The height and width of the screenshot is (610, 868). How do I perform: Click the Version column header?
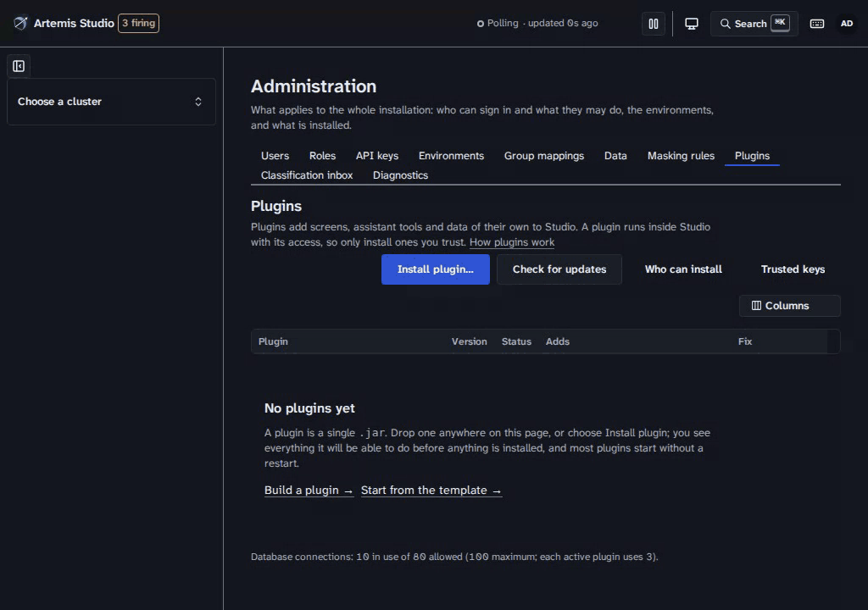[469, 342]
